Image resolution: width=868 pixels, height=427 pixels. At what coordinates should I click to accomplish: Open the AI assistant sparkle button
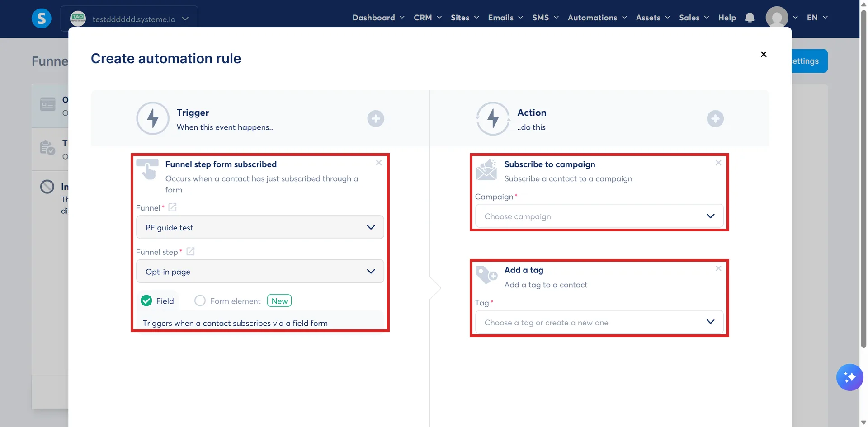(849, 377)
